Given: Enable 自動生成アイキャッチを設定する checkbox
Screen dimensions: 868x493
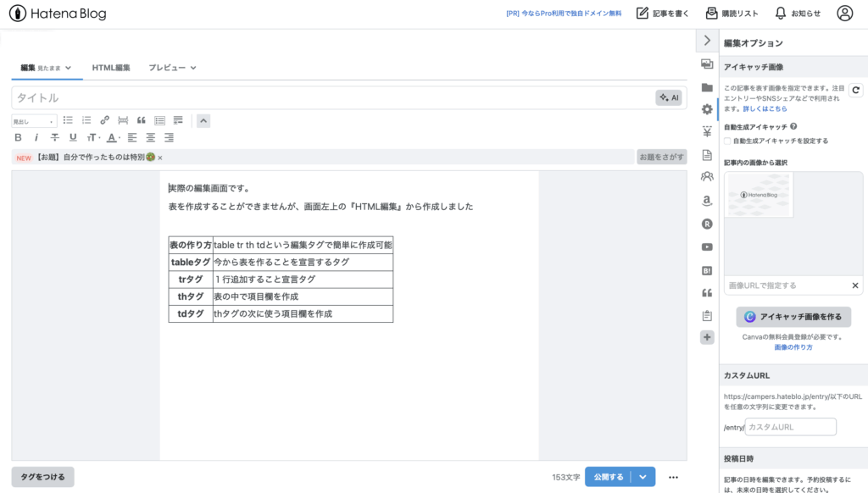Looking at the screenshot, I should [x=727, y=141].
